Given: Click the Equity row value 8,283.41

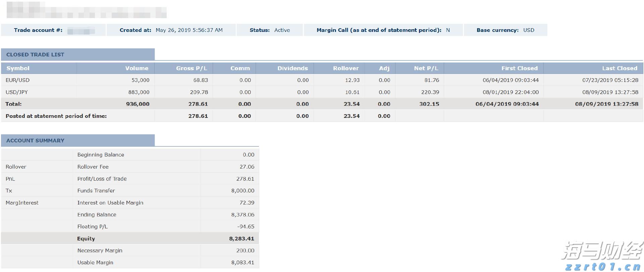Looking at the screenshot, I should [x=241, y=239].
